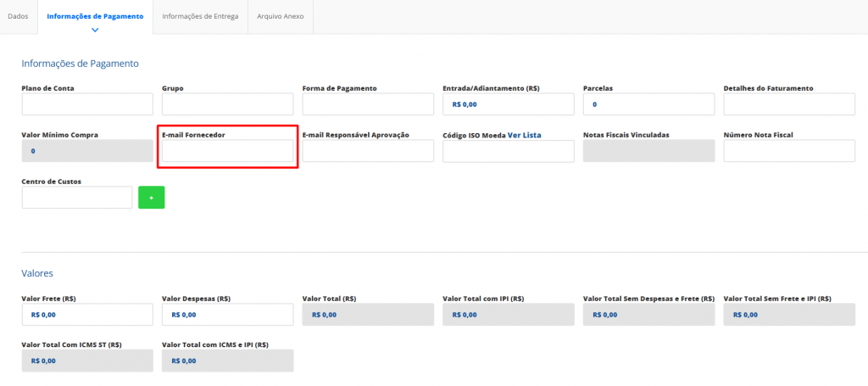Click the Entrada/Adiantamento (R$) input
The width and height of the screenshot is (868, 386).
[509, 104]
